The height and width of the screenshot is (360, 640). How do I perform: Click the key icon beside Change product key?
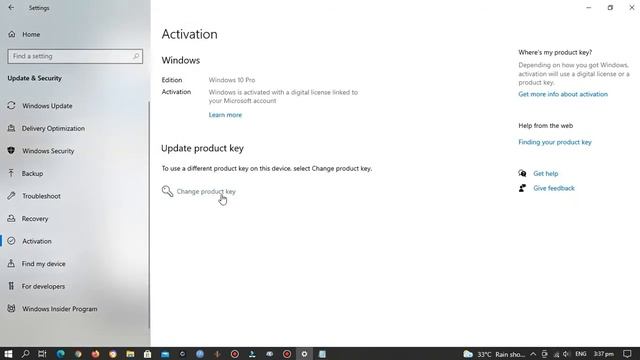(167, 191)
